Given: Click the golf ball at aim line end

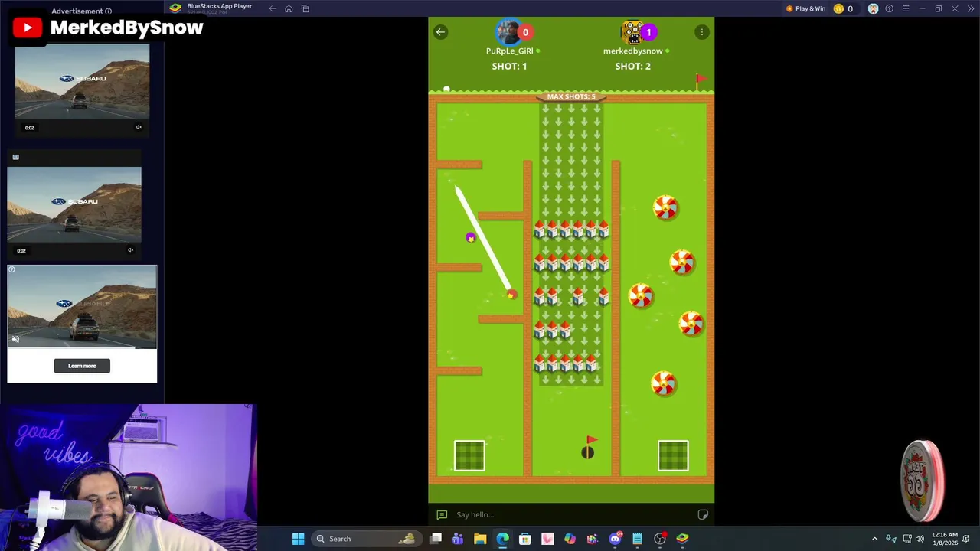Looking at the screenshot, I should [511, 295].
